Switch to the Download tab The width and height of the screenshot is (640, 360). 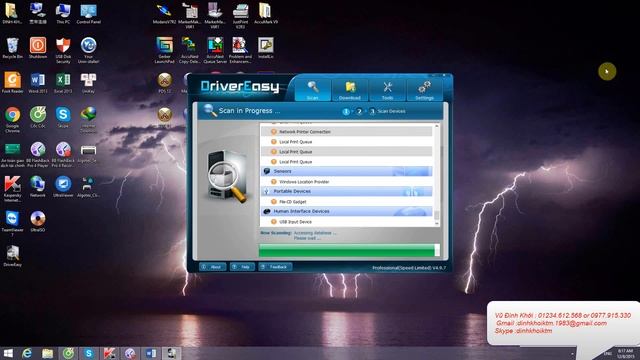(350, 90)
